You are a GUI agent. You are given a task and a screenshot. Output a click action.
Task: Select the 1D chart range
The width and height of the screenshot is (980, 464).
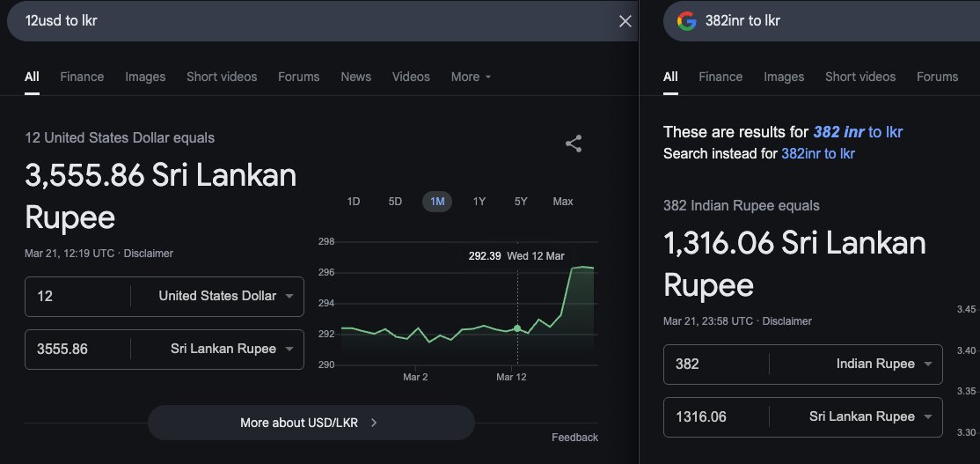pyautogui.click(x=353, y=202)
